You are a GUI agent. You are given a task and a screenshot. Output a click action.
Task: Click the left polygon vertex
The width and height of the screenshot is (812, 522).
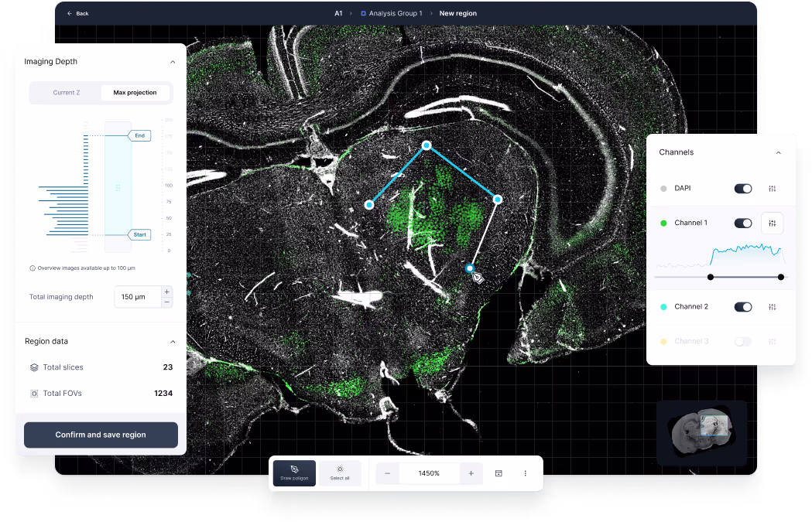(369, 206)
